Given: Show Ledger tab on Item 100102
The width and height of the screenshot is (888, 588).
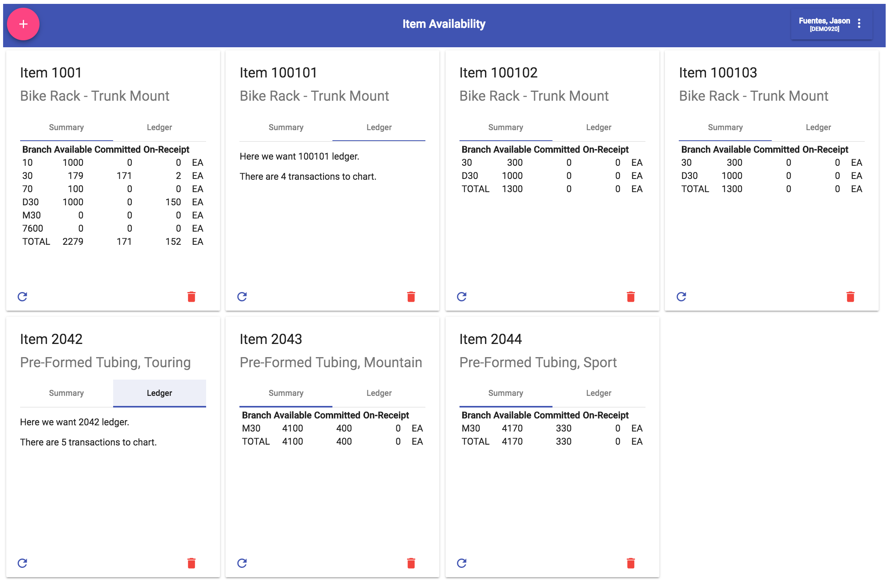Looking at the screenshot, I should click(x=599, y=127).
